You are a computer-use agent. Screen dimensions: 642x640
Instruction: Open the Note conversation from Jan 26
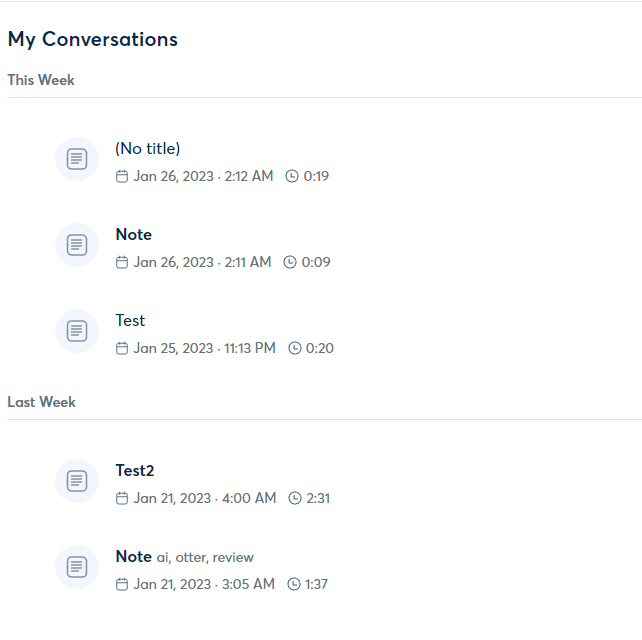[134, 235]
